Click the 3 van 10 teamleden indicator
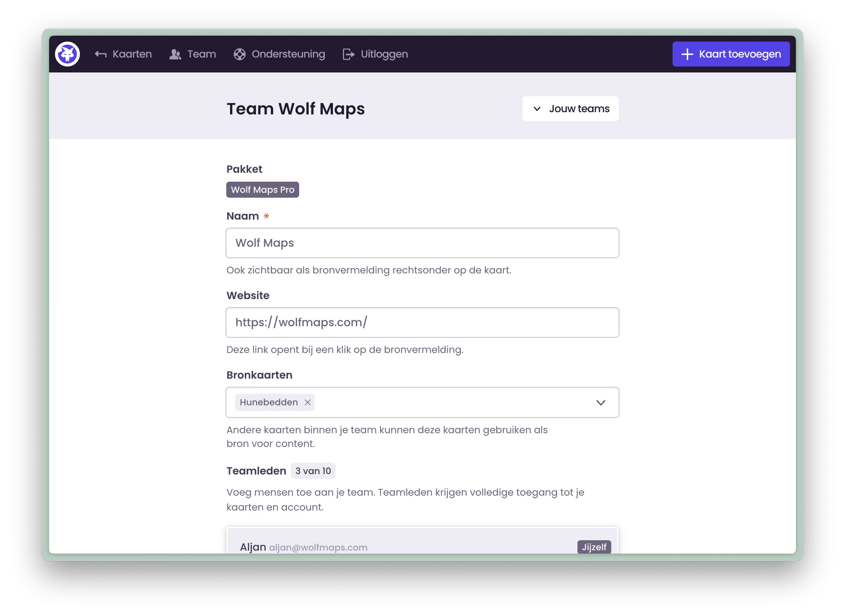845x616 pixels. click(313, 471)
